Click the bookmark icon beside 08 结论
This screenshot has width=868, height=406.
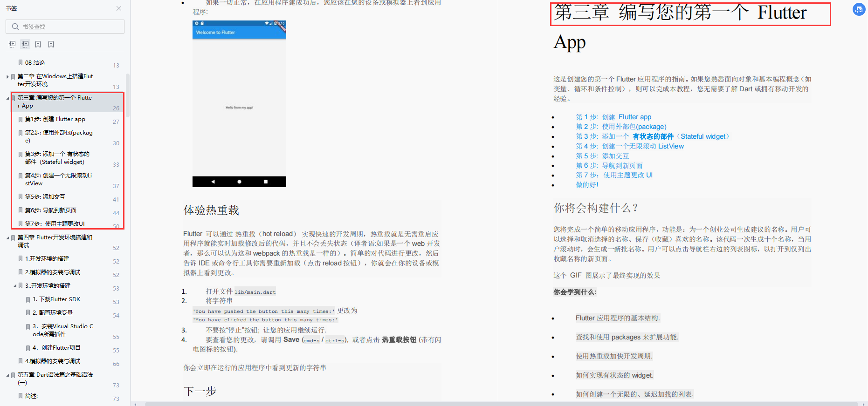click(x=21, y=62)
